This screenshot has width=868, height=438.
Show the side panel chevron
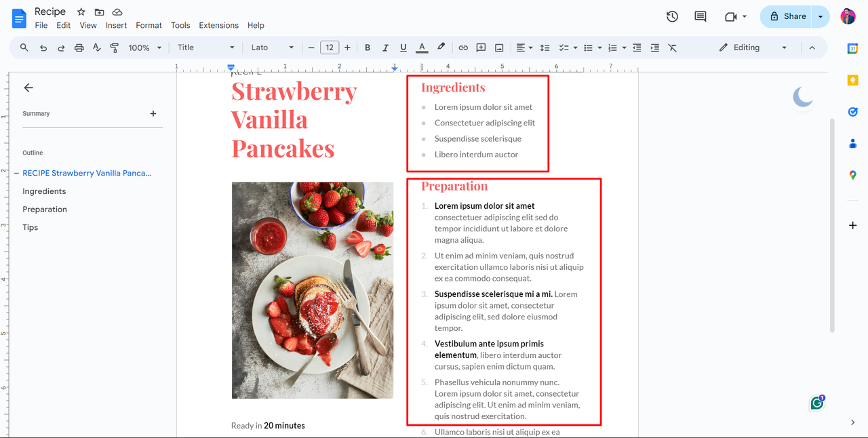853,422
